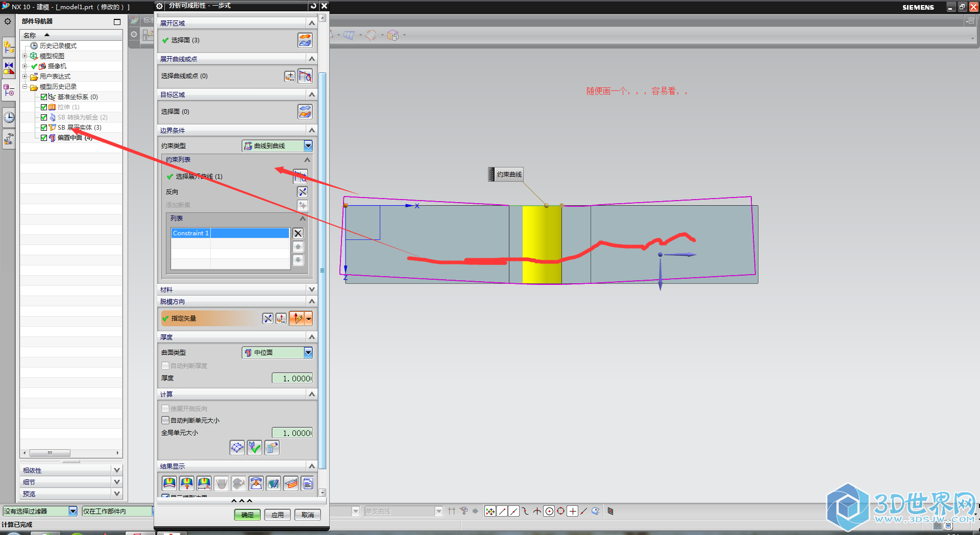Enable snap point toggle in bottom toolbar
Screen dimensions: 980x535
click(x=490, y=511)
